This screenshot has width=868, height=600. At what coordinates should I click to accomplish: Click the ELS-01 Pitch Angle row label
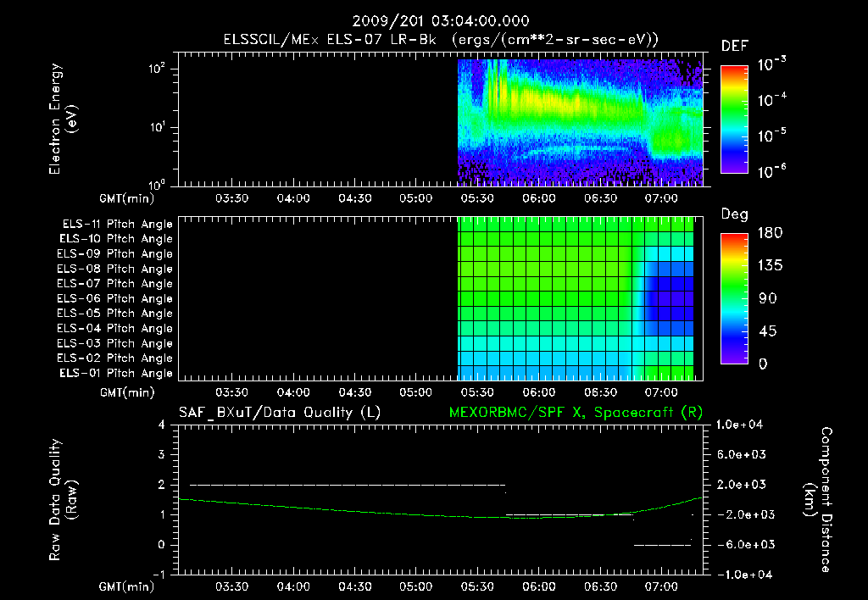pos(116,373)
